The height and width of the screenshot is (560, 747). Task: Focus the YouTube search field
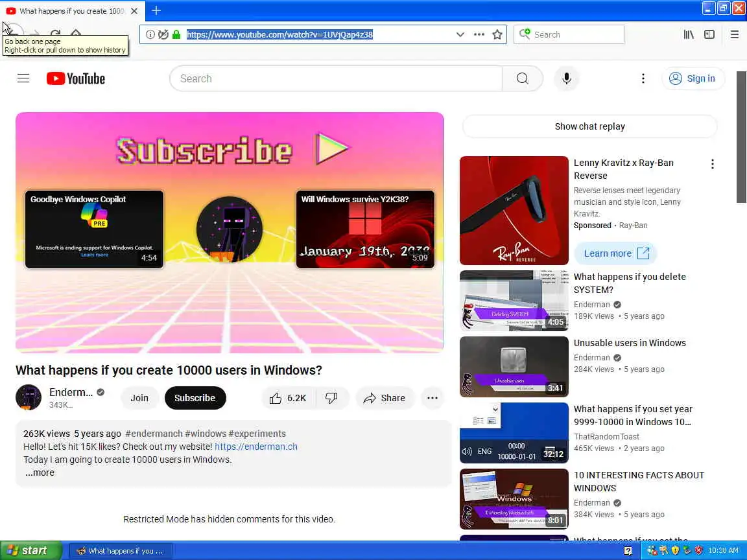point(336,78)
